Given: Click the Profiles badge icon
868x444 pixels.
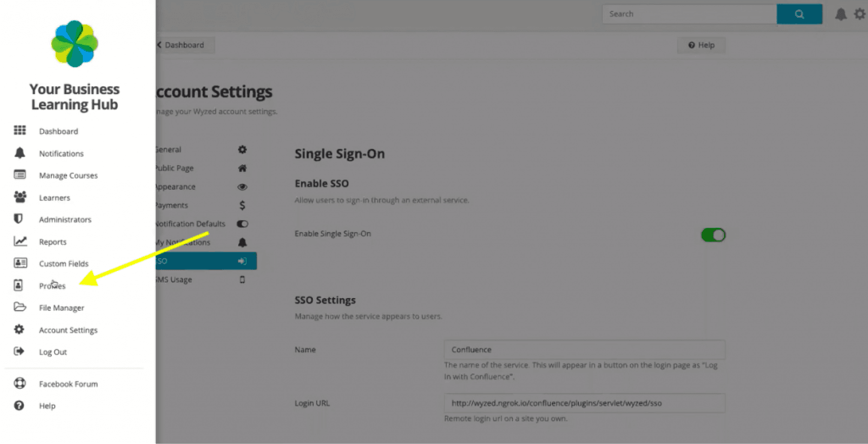Looking at the screenshot, I should click(18, 285).
